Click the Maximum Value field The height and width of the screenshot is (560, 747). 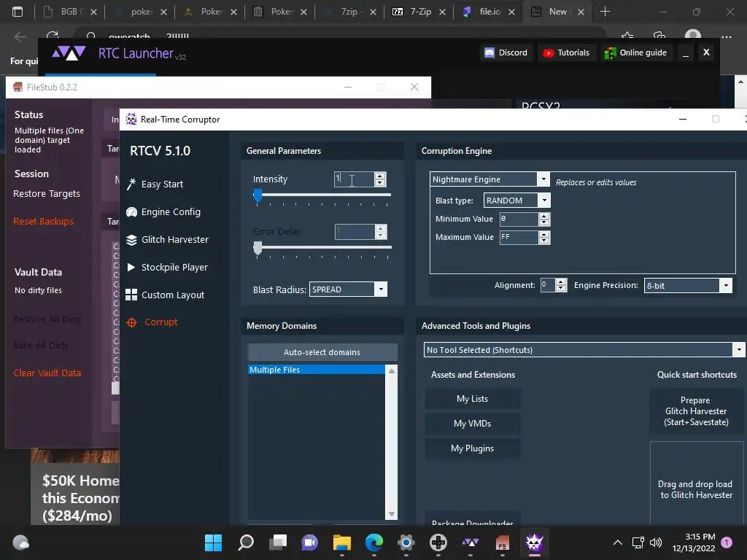click(519, 237)
